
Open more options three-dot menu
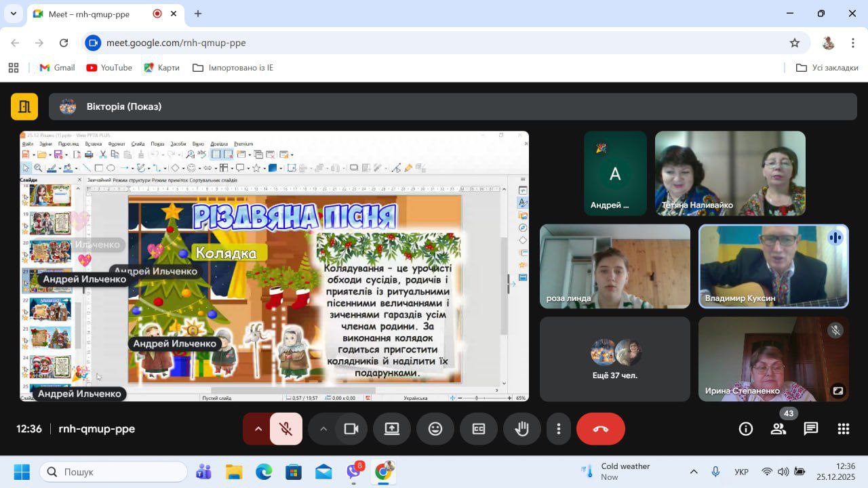[559, 429]
